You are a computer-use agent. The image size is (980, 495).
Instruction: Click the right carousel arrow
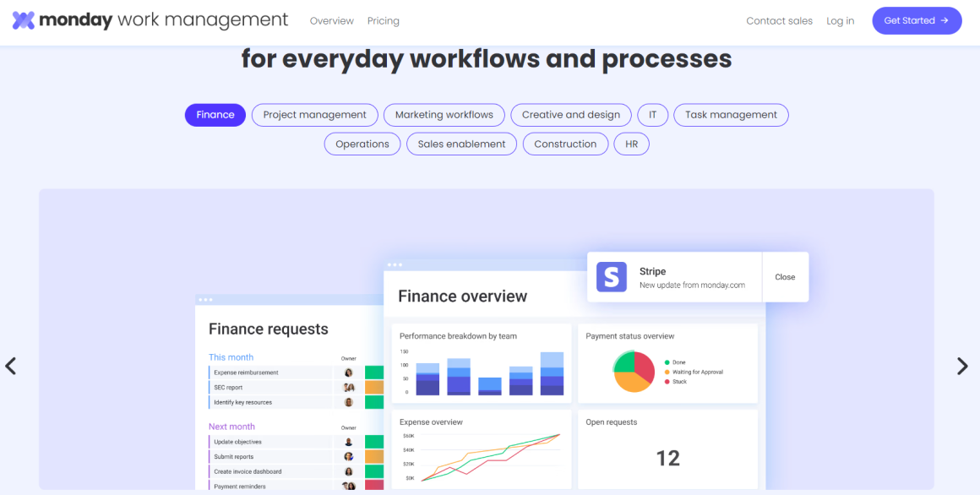(x=962, y=365)
